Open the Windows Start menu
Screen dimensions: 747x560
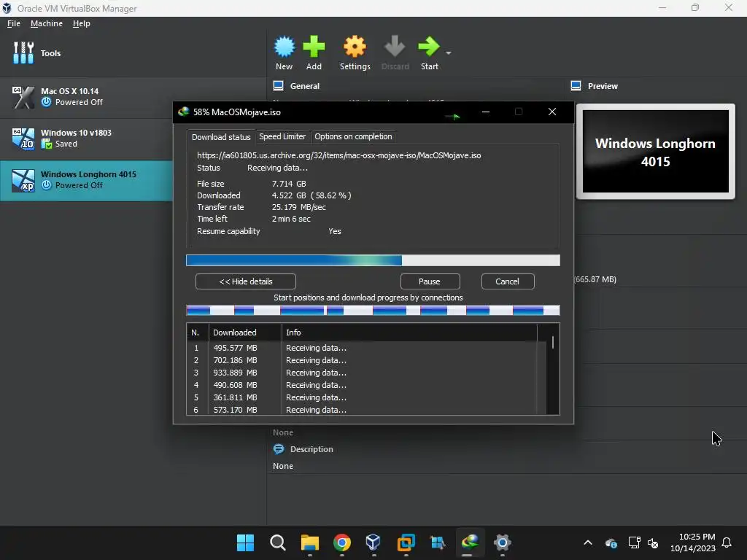tap(245, 542)
